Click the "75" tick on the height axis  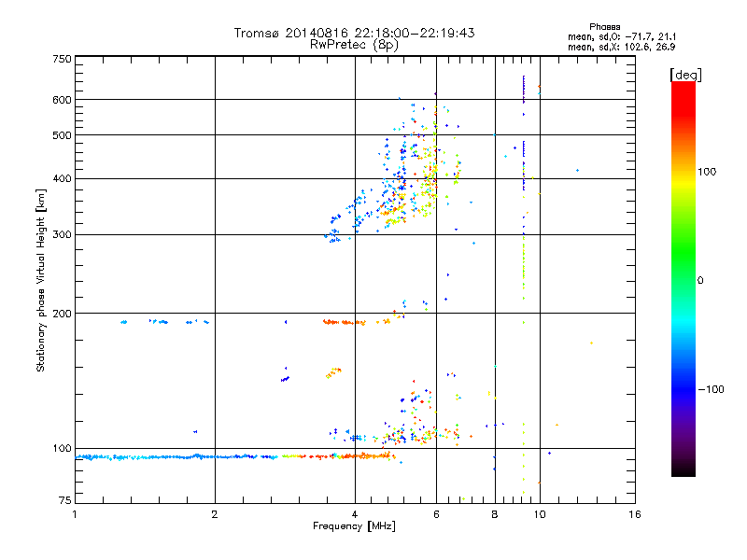64,502
